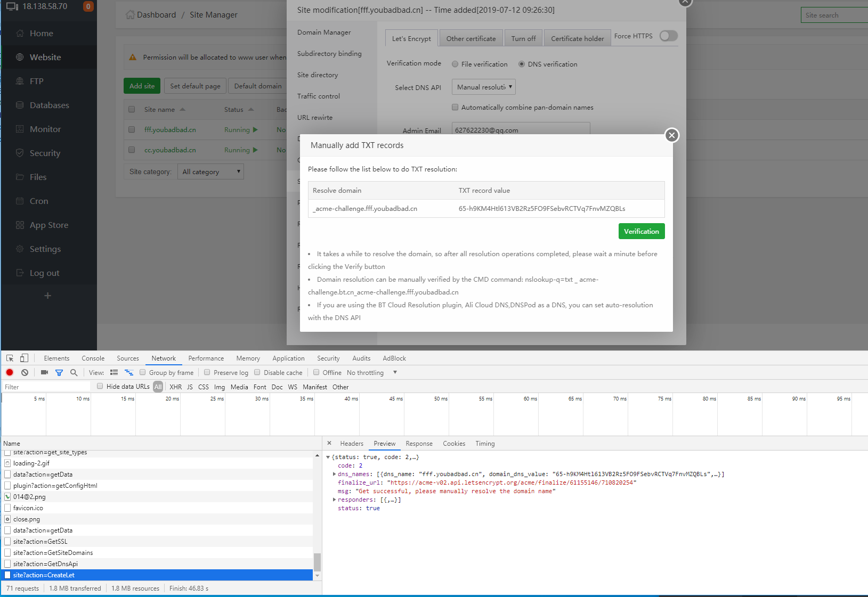Select File verification radio button
This screenshot has width=868, height=597.
(455, 64)
